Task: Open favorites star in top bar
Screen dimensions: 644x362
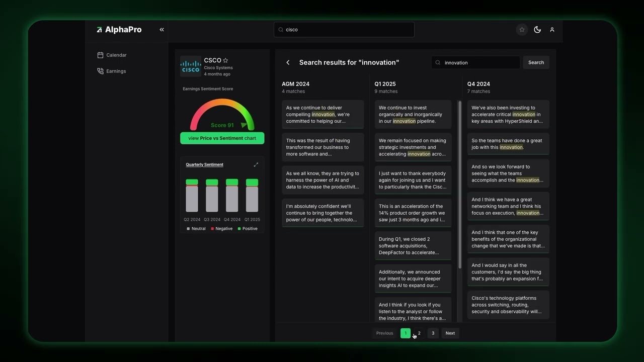Action: click(522, 30)
